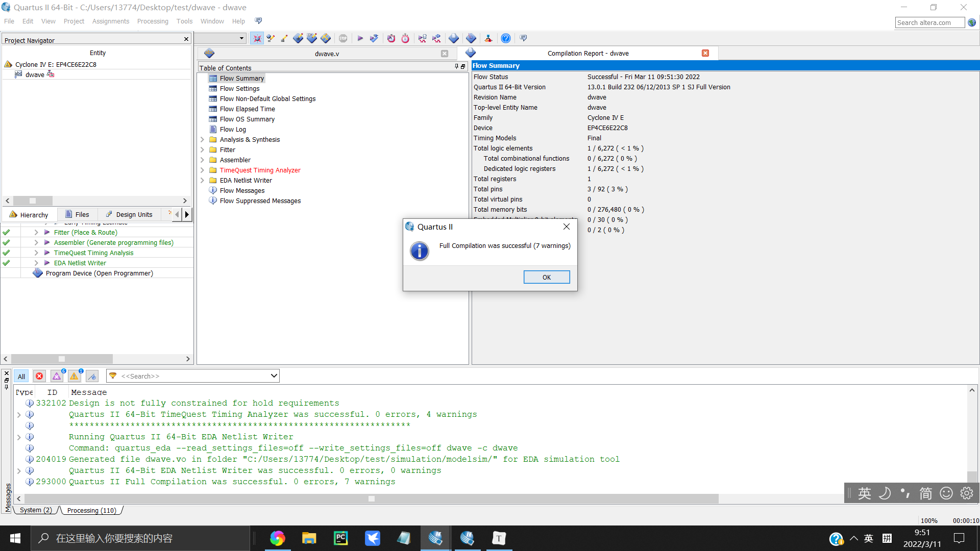Toggle the All messages filter

click(x=21, y=377)
